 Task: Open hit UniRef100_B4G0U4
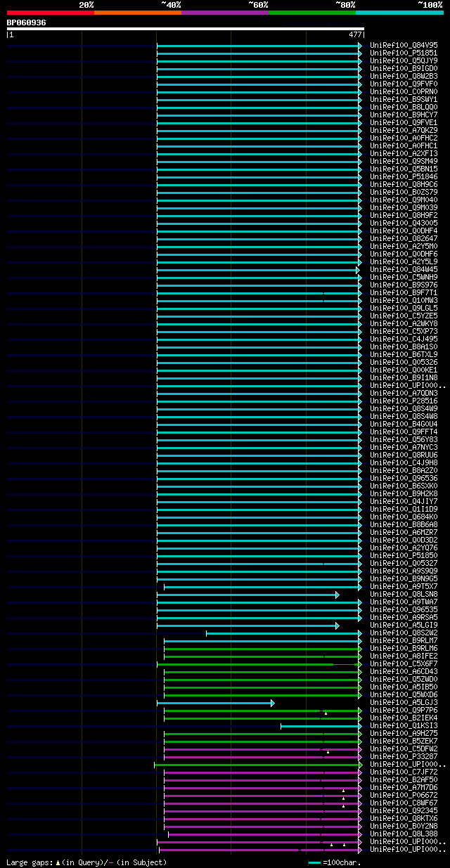(x=404, y=424)
